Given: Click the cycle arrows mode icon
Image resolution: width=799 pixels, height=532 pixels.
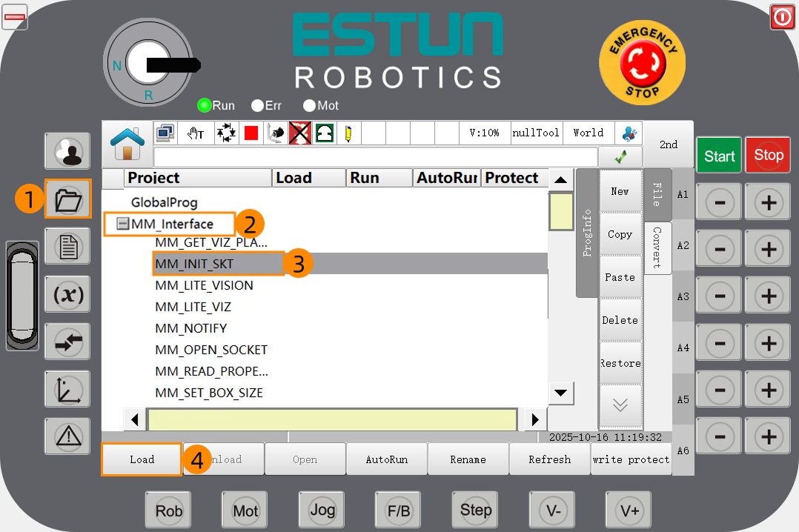Looking at the screenshot, I should (226, 133).
